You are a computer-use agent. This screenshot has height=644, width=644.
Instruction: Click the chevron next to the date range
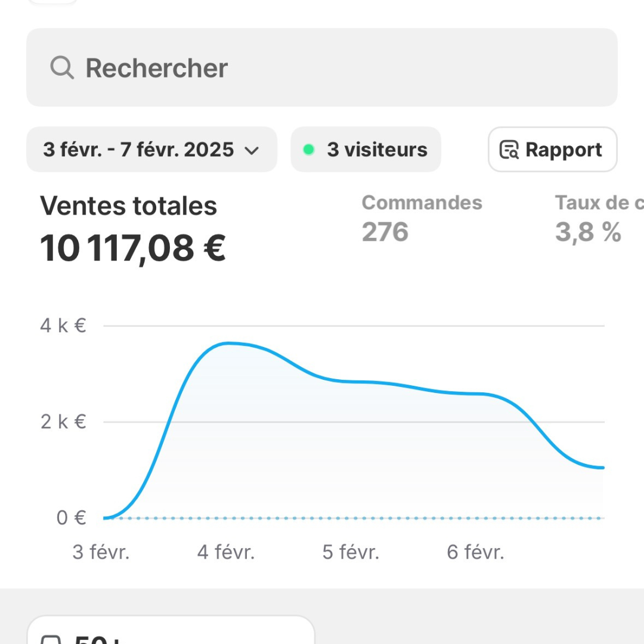pyautogui.click(x=252, y=150)
